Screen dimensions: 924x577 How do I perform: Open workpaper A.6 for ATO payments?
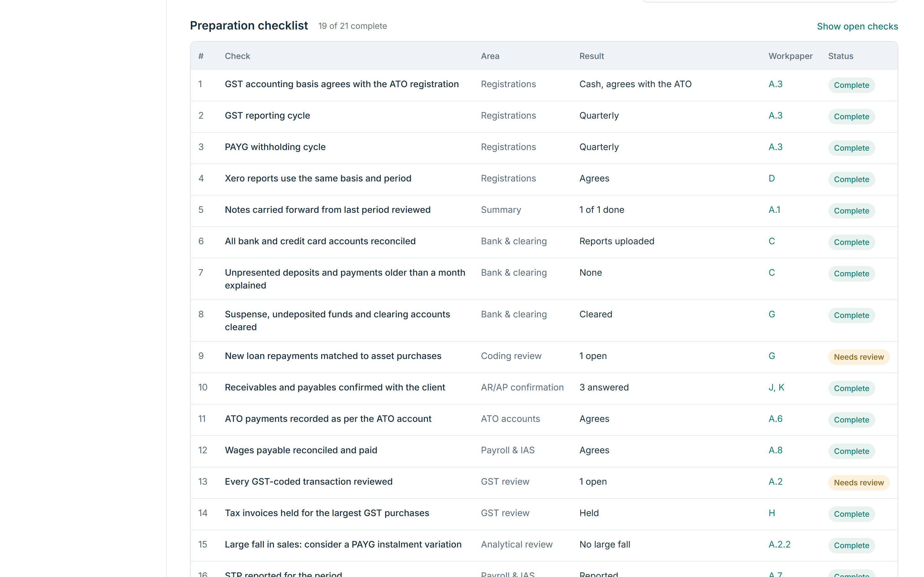point(775,419)
